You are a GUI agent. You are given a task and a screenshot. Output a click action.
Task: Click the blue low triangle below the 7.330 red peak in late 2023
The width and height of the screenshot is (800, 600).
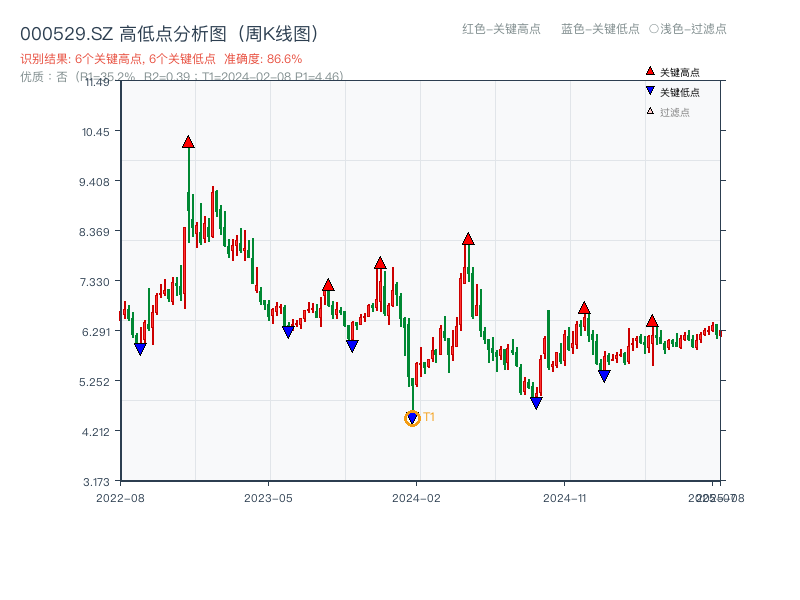pos(352,346)
